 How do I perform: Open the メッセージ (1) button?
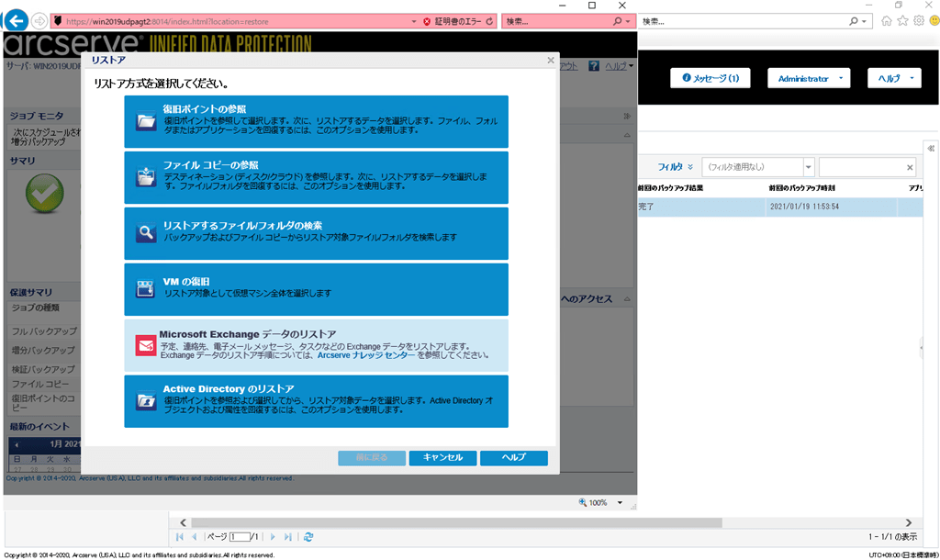[711, 78]
